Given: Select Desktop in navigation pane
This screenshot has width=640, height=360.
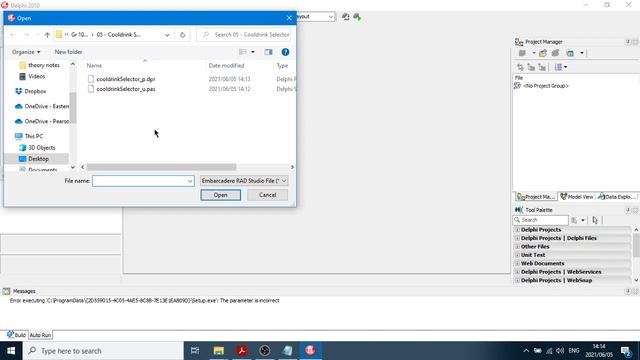Looking at the screenshot, I should [38, 159].
